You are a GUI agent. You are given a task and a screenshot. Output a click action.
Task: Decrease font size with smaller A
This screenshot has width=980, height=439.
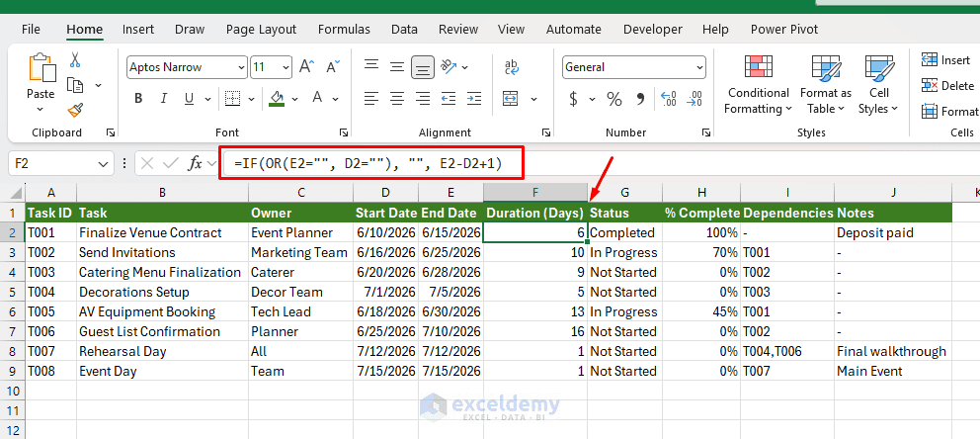click(333, 66)
